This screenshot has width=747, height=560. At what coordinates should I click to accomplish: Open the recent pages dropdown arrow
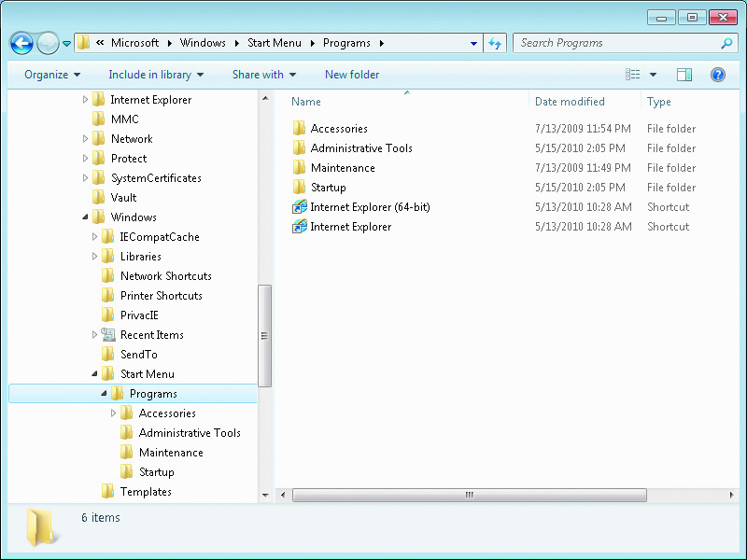click(66, 44)
